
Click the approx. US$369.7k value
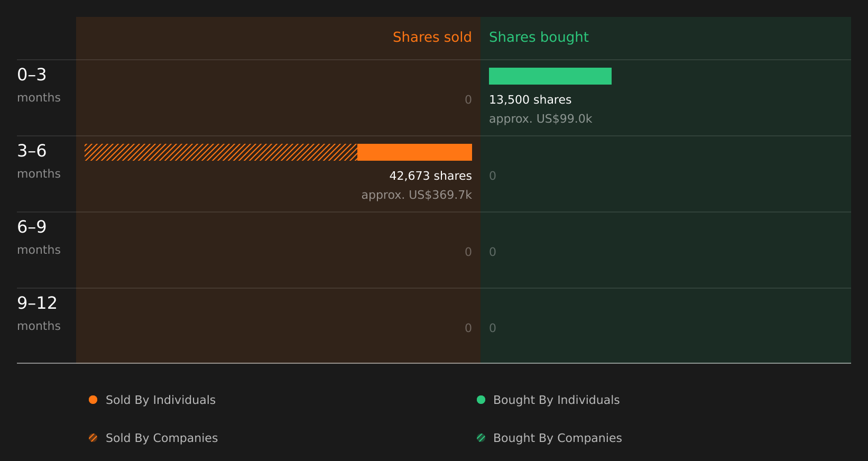(x=417, y=195)
